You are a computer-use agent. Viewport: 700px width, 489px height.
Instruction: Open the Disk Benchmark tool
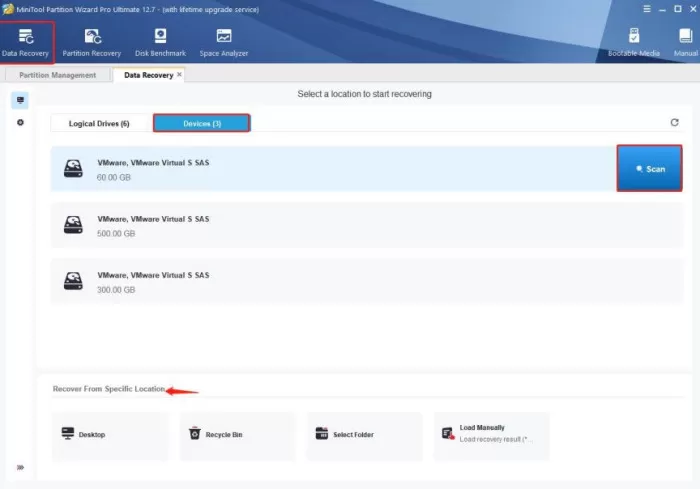tap(160, 42)
